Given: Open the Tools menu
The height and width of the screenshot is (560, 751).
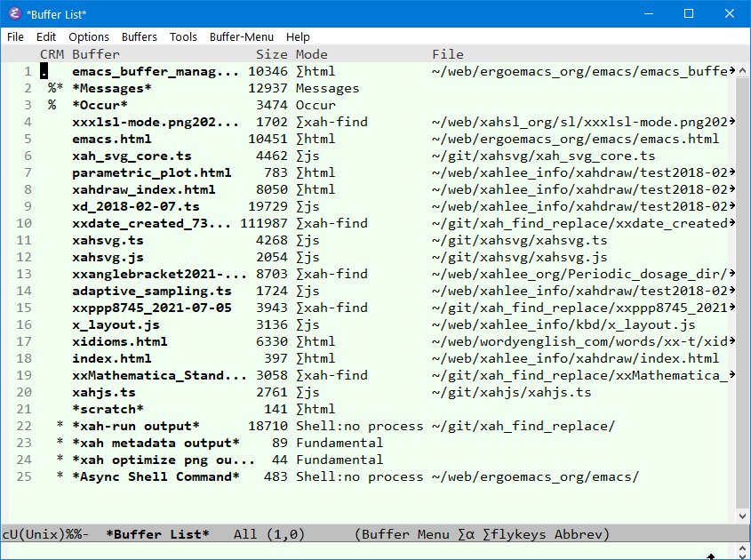Looking at the screenshot, I should 184,36.
